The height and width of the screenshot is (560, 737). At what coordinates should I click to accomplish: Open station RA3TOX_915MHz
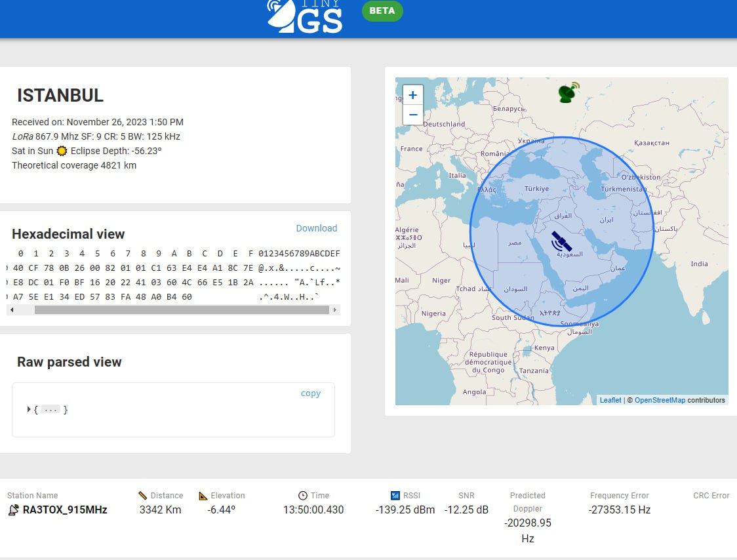pyautogui.click(x=65, y=510)
